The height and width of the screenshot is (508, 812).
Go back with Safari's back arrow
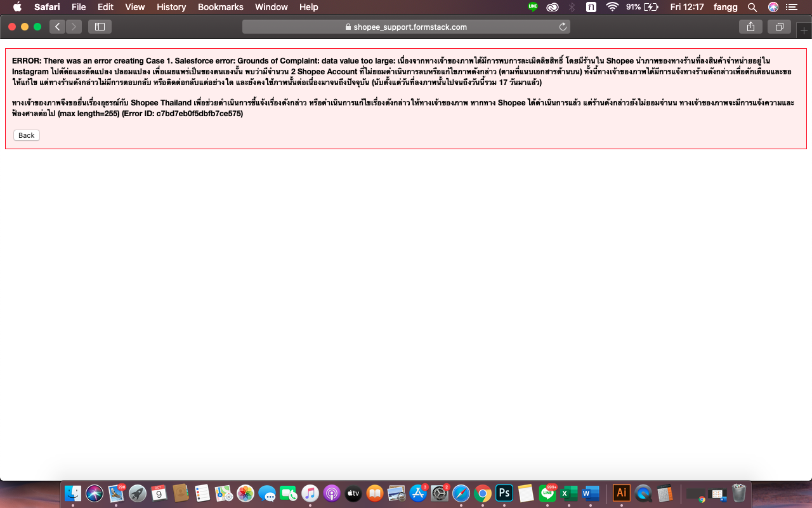(58, 27)
